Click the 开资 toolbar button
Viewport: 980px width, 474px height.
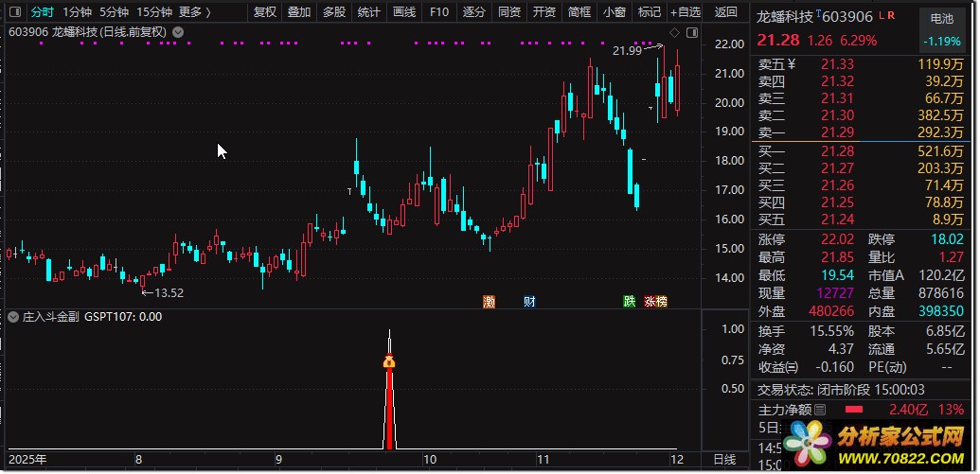coord(543,12)
